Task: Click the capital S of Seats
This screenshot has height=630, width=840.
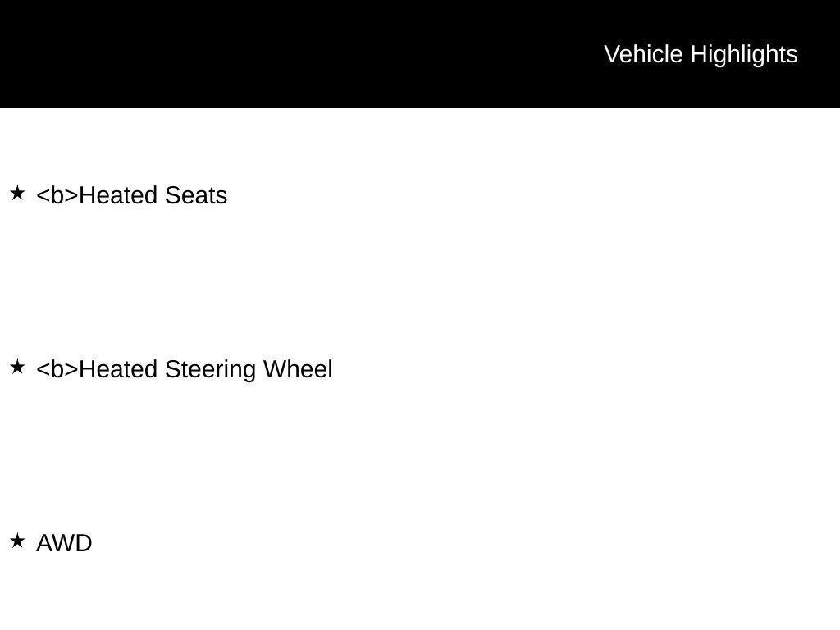Action: 172,196
